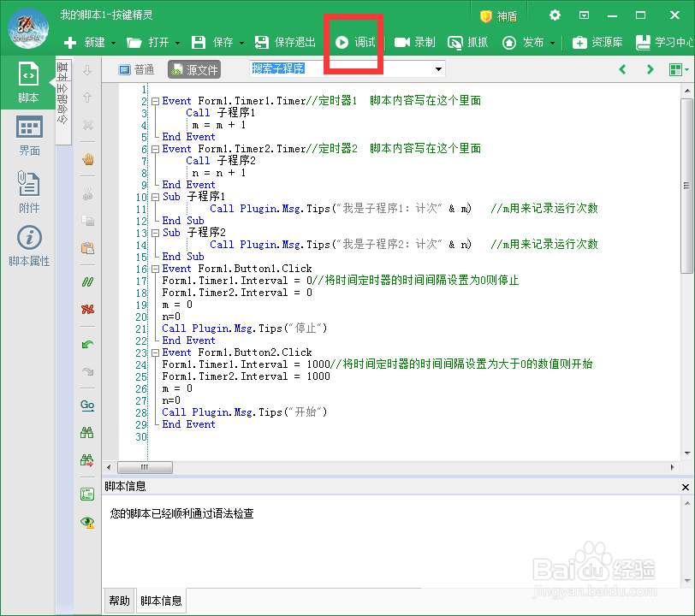Select the 脚本 script sidebar tab
Viewport: 695px width, 616px height.
point(28,82)
